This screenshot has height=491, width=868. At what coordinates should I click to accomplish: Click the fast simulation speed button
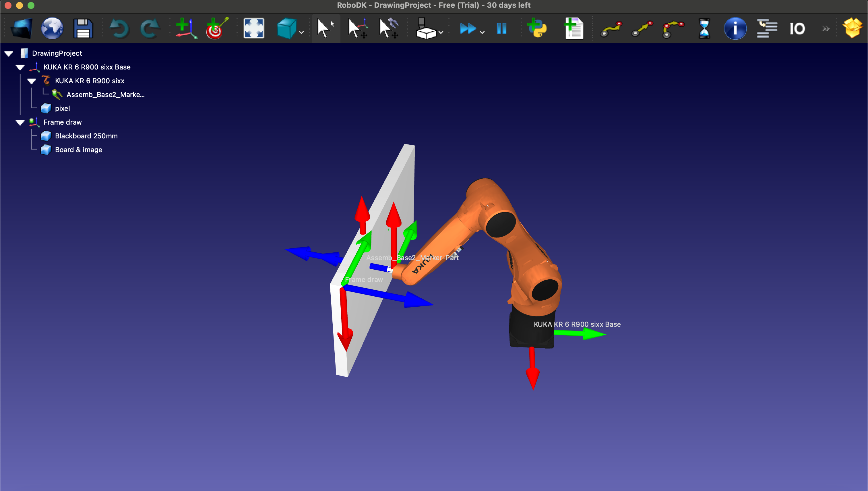468,28
